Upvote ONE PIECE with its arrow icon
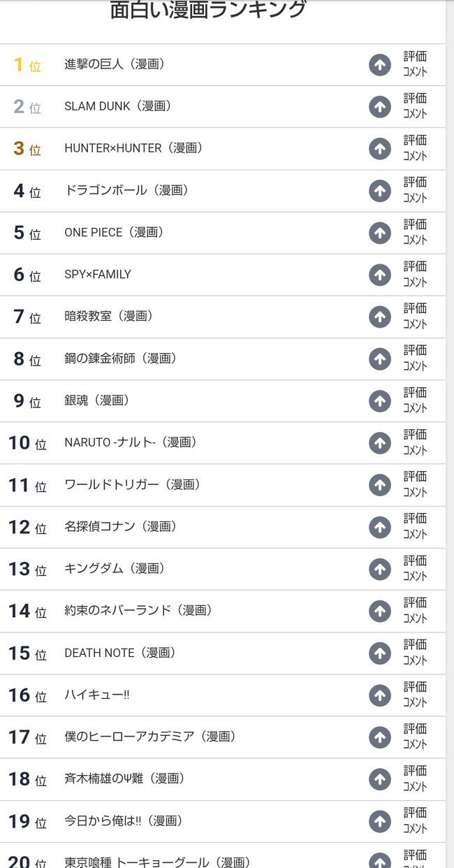This screenshot has height=868, width=454. point(380,233)
